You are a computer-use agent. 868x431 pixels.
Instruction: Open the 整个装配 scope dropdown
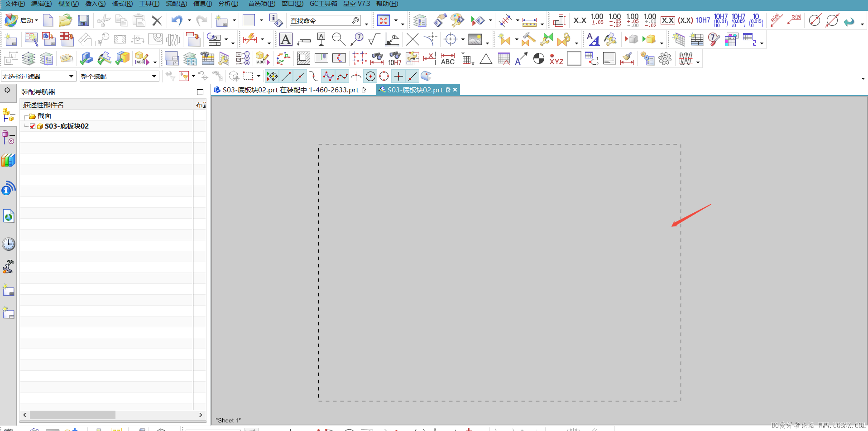click(119, 77)
